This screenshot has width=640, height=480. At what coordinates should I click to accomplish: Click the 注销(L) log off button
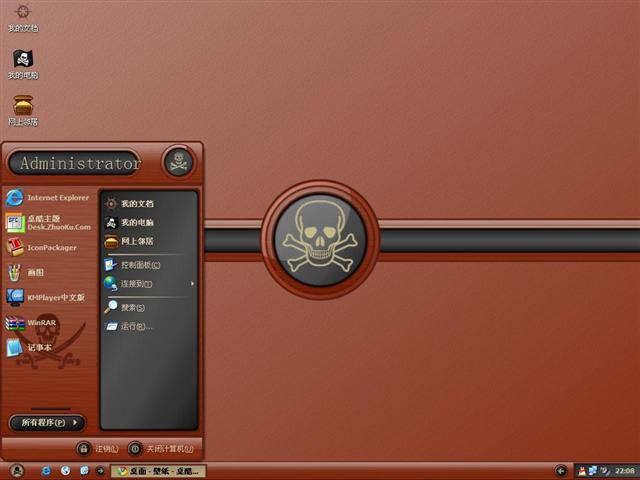[x=98, y=449]
